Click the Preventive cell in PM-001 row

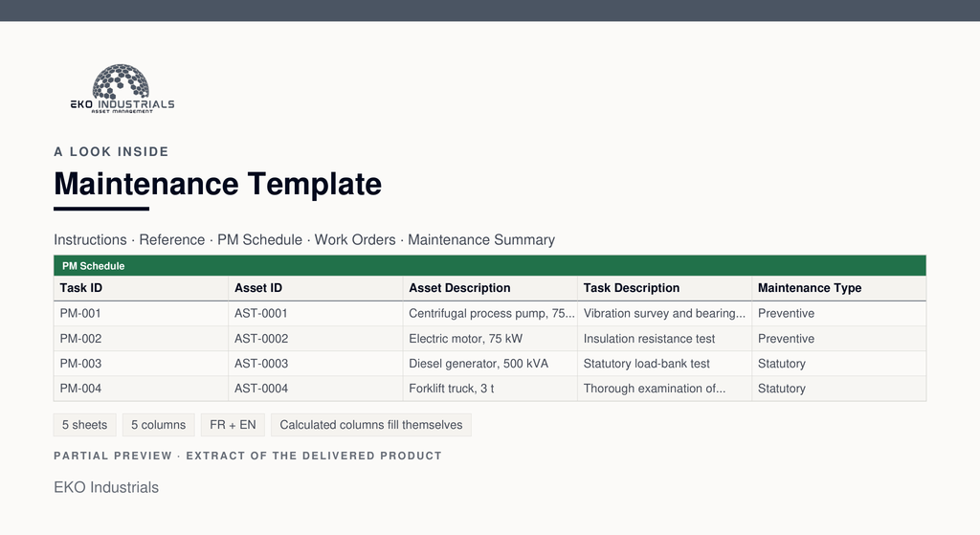838,314
